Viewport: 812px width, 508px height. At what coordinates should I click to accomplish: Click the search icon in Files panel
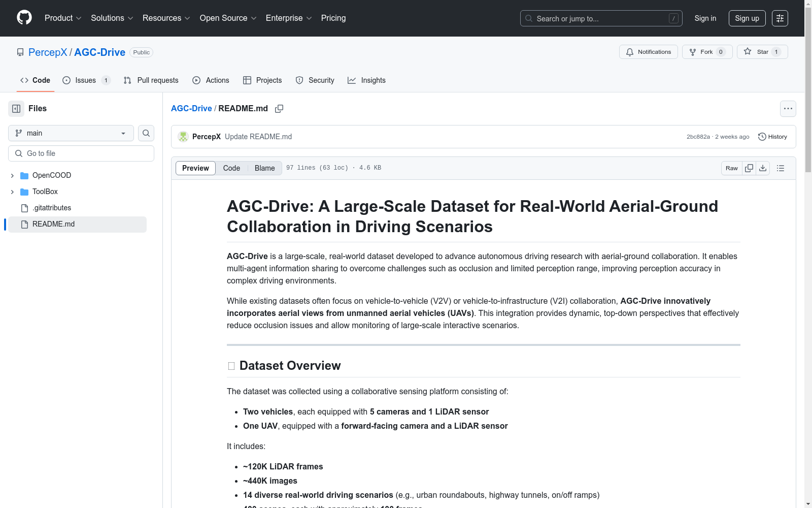point(146,133)
